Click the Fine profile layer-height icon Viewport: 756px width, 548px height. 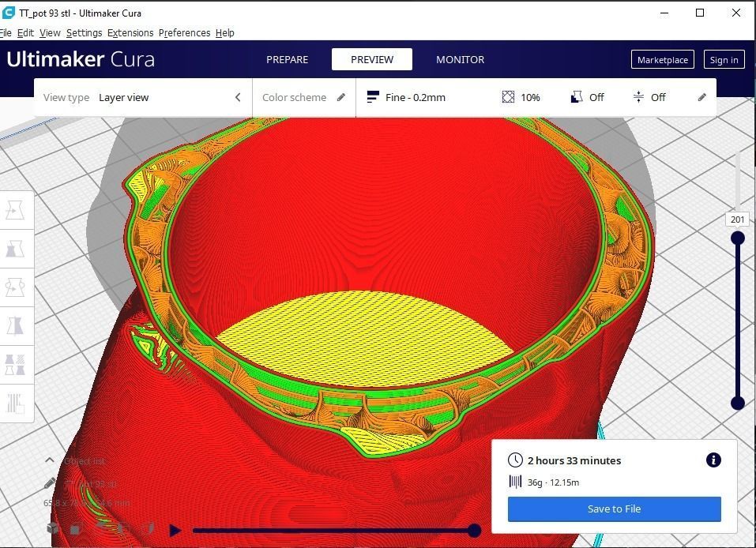tap(372, 97)
